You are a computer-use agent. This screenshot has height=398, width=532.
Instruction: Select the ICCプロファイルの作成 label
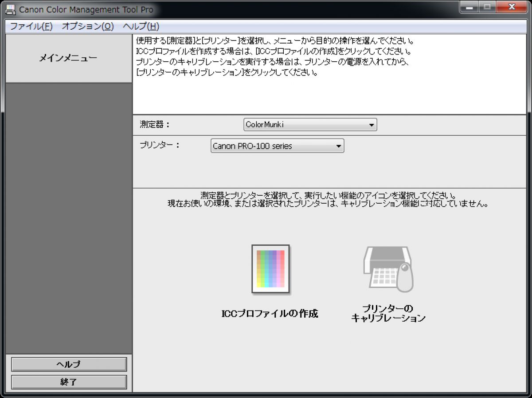tap(270, 313)
